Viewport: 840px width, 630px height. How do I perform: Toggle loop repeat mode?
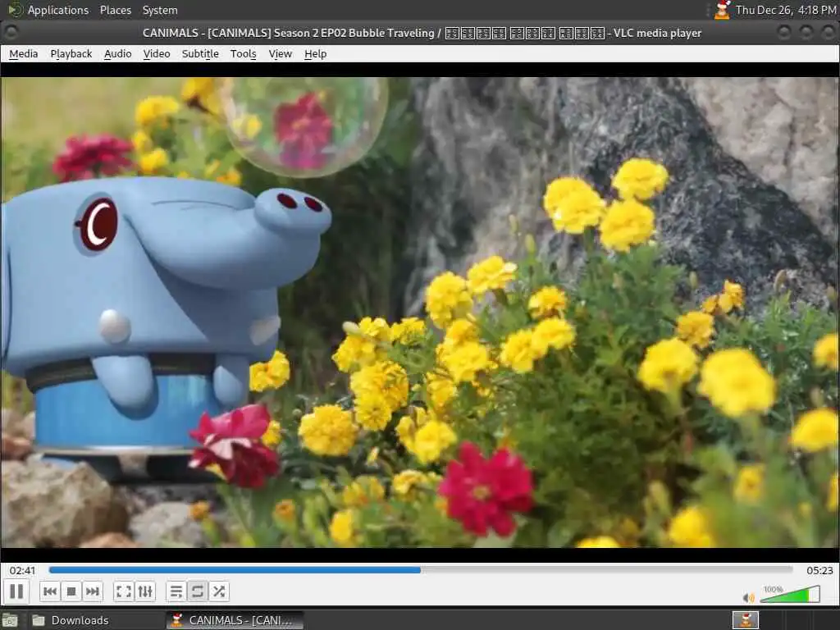pyautogui.click(x=197, y=591)
